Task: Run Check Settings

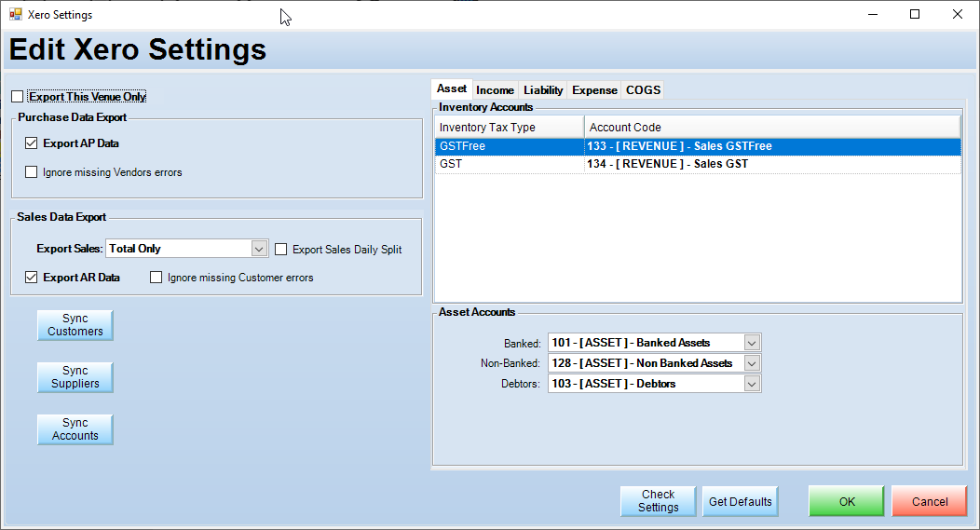Action: [x=658, y=501]
